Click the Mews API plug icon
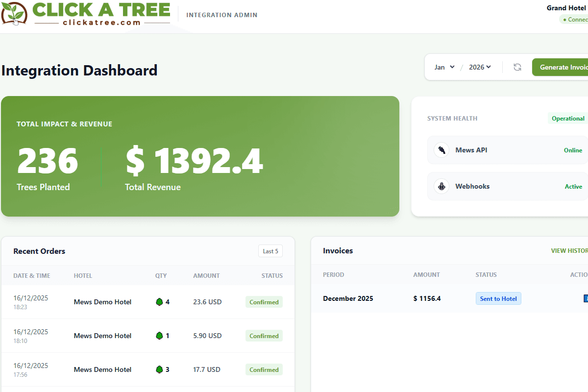Viewport: 588px width, 392px height. click(x=441, y=150)
